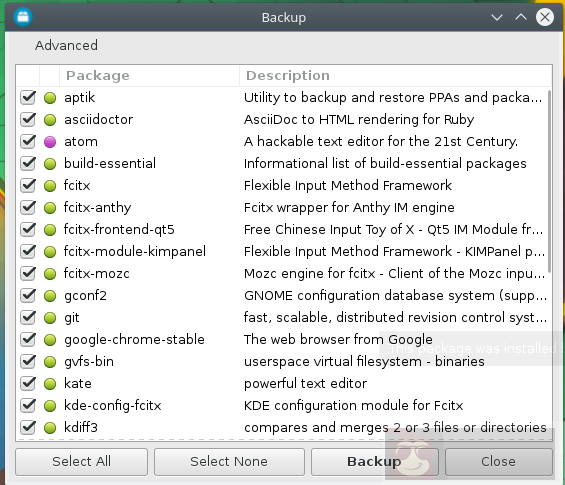Click the green status dot beside kate
Viewport: 565px width, 485px height.
[x=50, y=384]
